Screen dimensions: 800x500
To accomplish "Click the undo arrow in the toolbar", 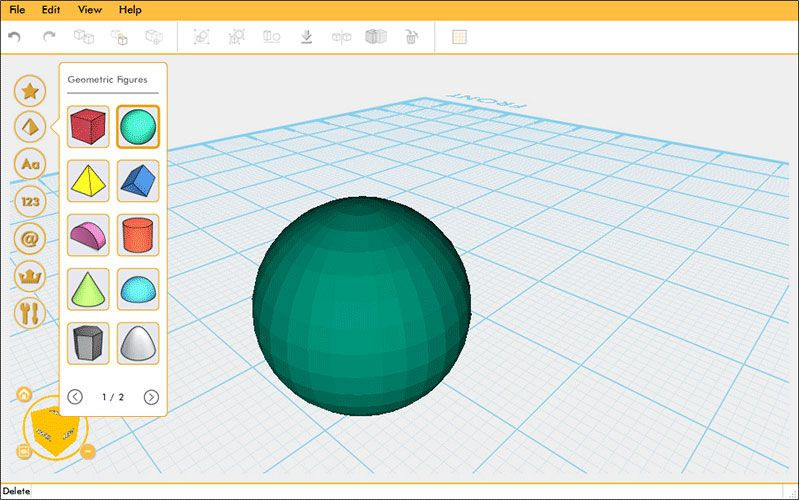I will pos(14,37).
